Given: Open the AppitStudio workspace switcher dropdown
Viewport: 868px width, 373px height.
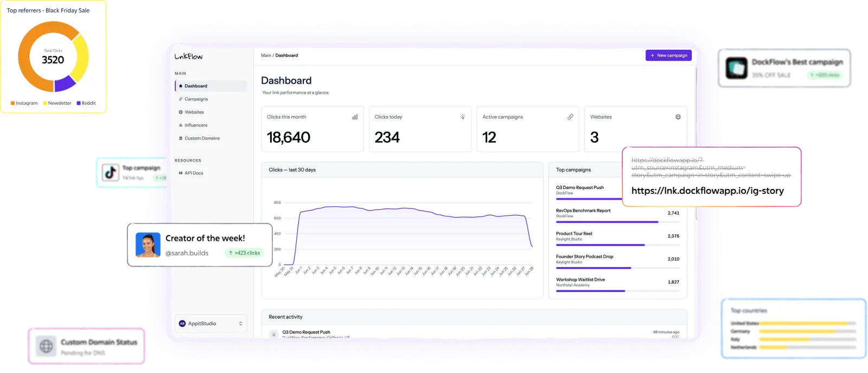Looking at the screenshot, I should tap(210, 324).
